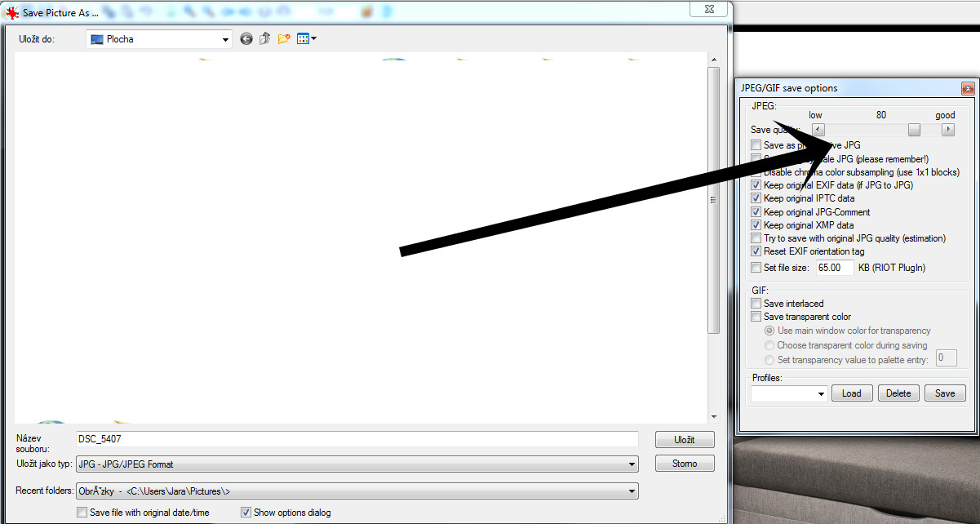Open the View menu icon
The image size is (980, 524).
click(x=307, y=39)
